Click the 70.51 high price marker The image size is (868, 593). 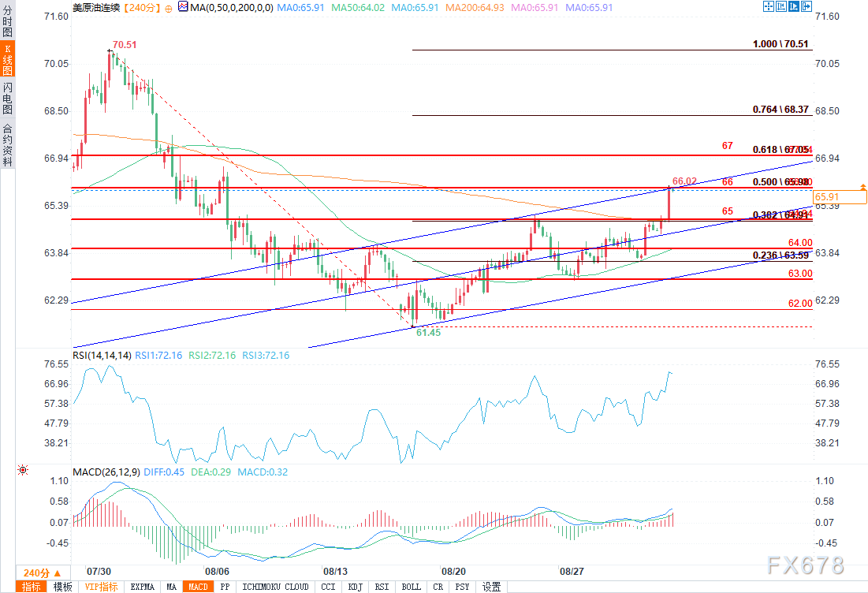pyautogui.click(x=125, y=45)
